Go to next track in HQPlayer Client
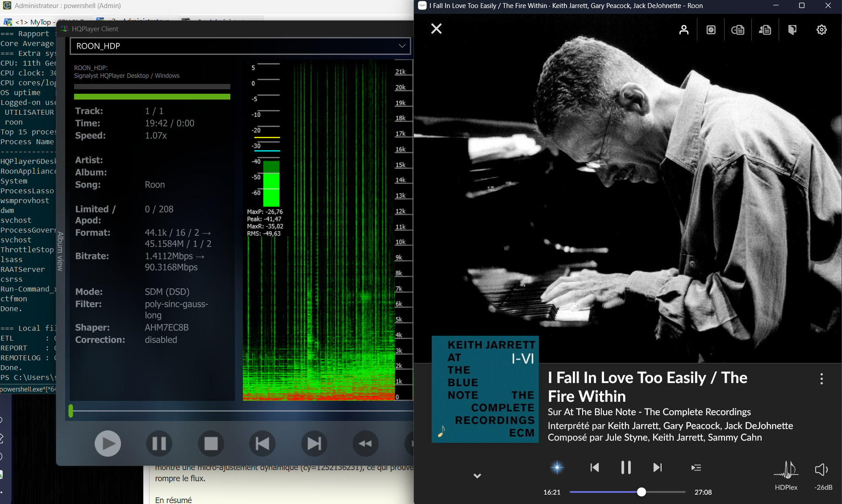This screenshot has height=504, width=842. pyautogui.click(x=314, y=444)
